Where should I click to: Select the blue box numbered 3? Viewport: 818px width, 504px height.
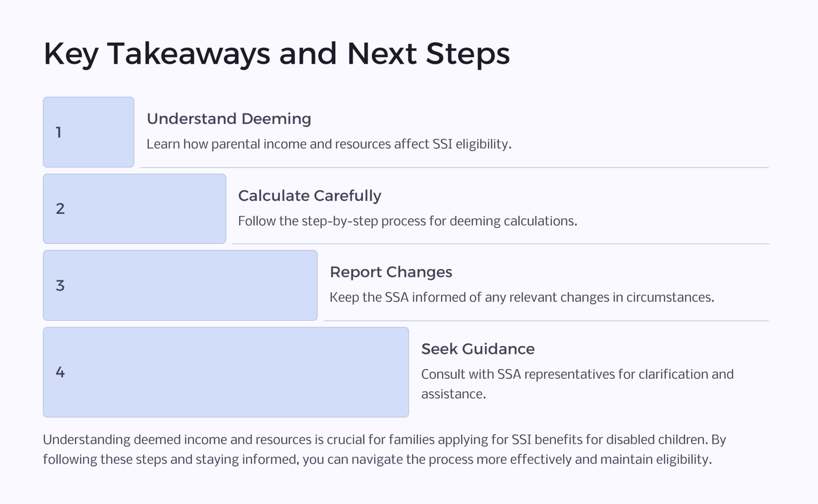pyautogui.click(x=180, y=285)
